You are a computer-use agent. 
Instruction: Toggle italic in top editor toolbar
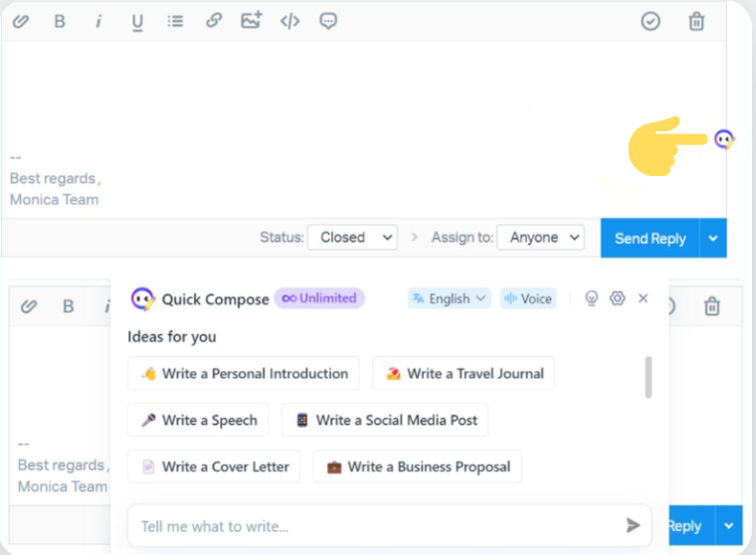pyautogui.click(x=98, y=21)
